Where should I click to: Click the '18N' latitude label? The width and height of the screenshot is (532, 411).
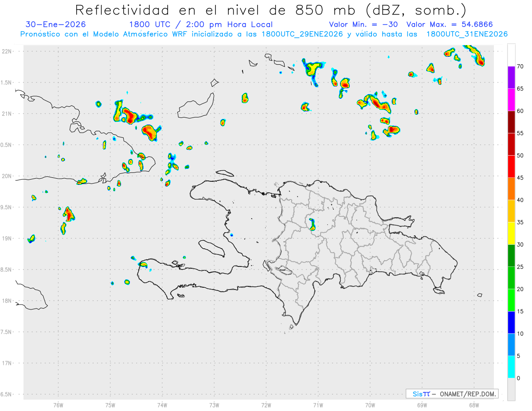point(8,301)
